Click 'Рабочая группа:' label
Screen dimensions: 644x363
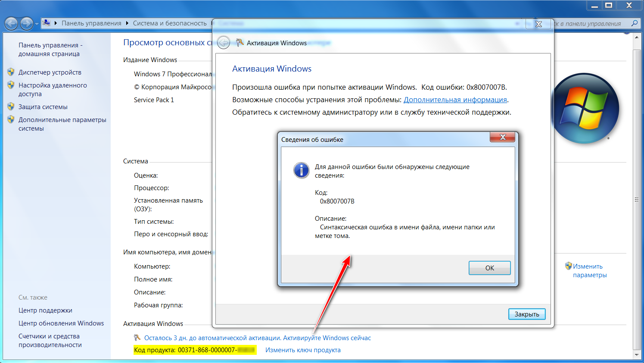(158, 305)
